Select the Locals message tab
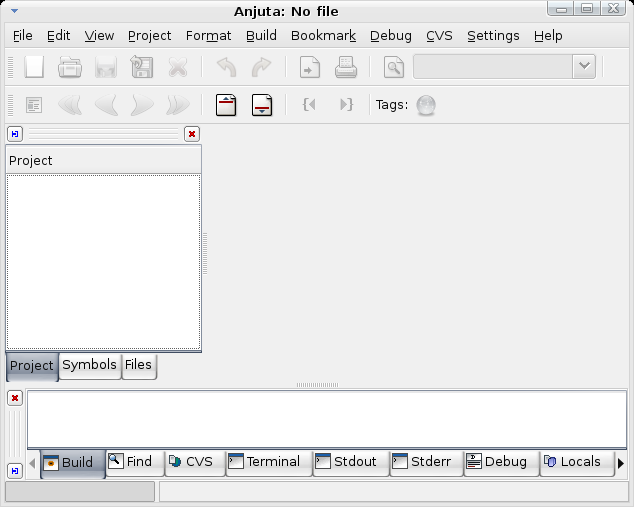 click(x=577, y=463)
